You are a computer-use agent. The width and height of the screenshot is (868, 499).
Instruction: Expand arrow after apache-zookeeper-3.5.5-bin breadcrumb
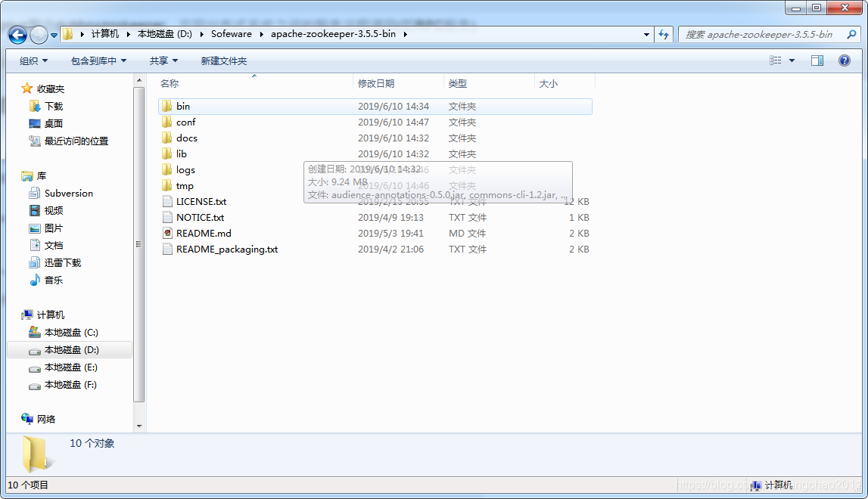tap(405, 34)
